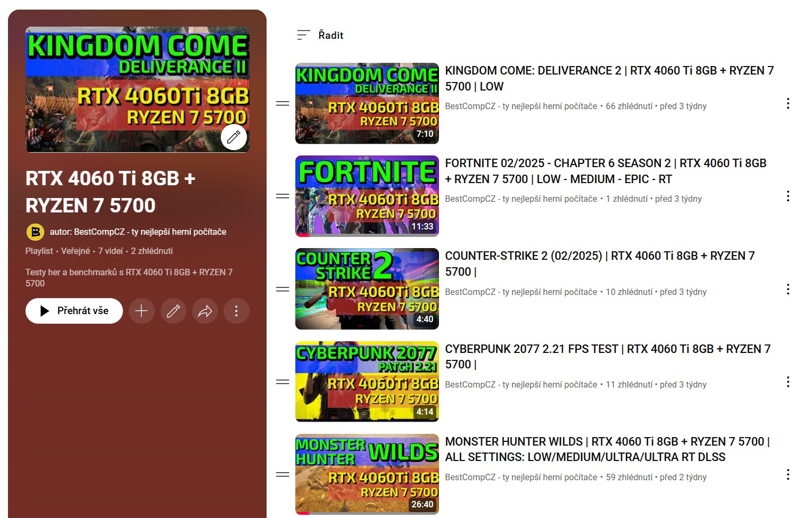Image resolution: width=812 pixels, height=518 pixels.
Task: Edit the playlist cover thumbnail with pencil icon
Action: [234, 137]
